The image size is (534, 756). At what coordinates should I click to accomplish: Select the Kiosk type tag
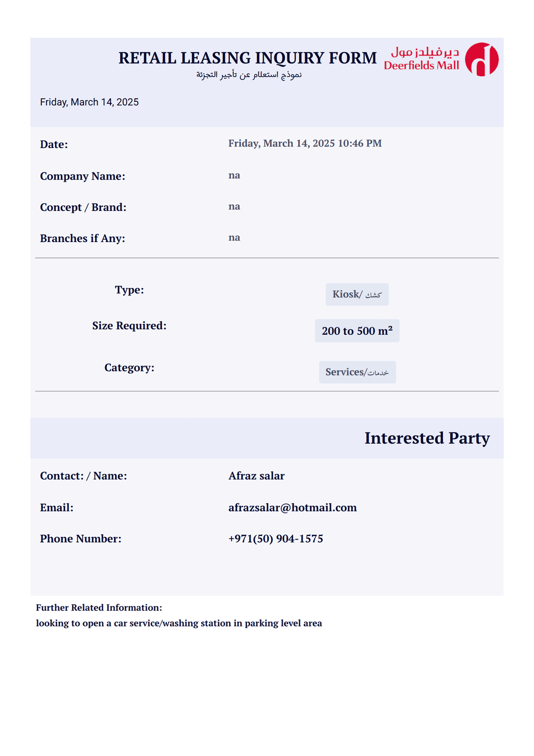357,294
